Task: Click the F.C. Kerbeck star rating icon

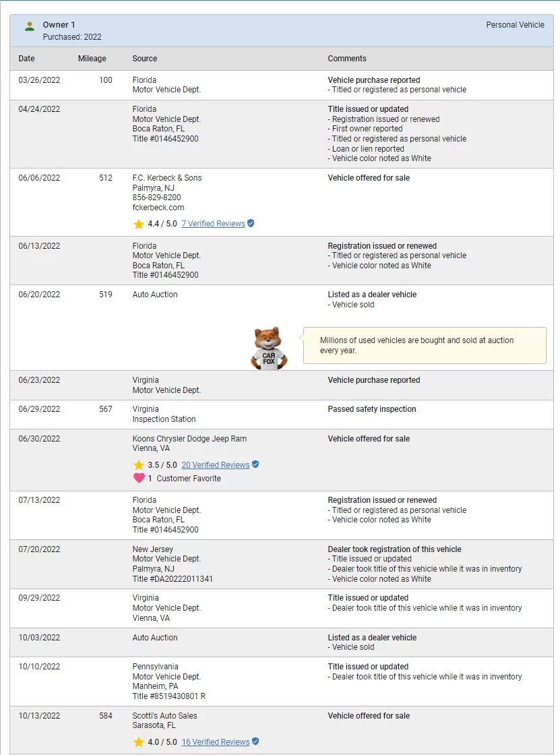Action: click(139, 224)
